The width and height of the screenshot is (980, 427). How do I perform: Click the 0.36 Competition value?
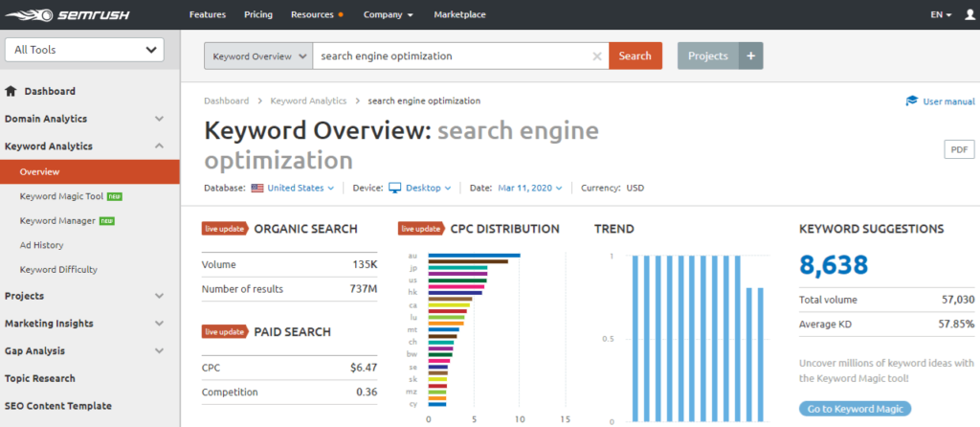point(367,392)
